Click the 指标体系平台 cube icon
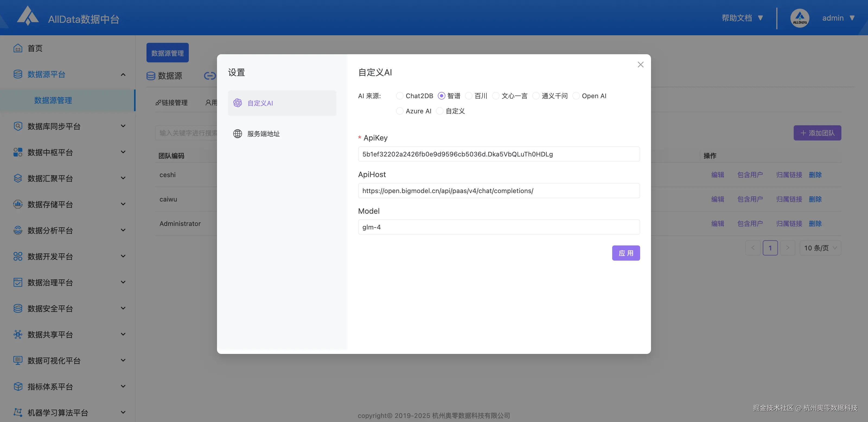The width and height of the screenshot is (868, 422). tap(18, 386)
